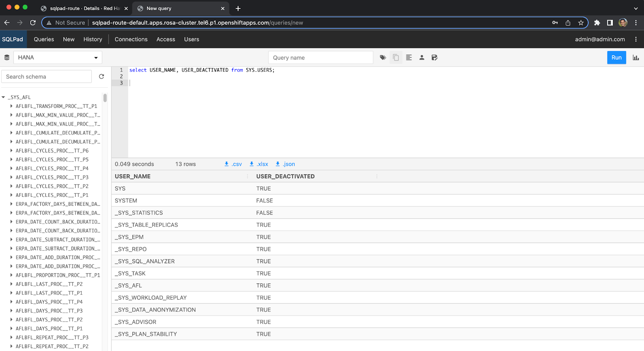Format the query with the align icon

coord(409,58)
